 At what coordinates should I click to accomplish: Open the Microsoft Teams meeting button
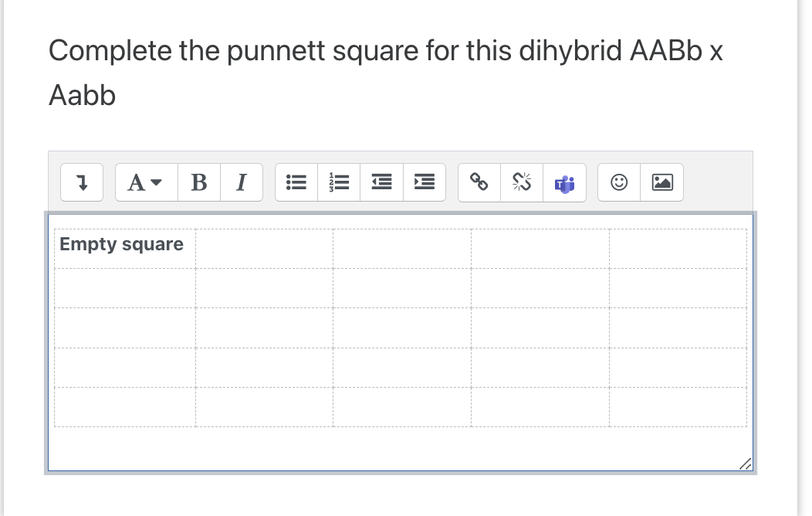click(x=564, y=182)
